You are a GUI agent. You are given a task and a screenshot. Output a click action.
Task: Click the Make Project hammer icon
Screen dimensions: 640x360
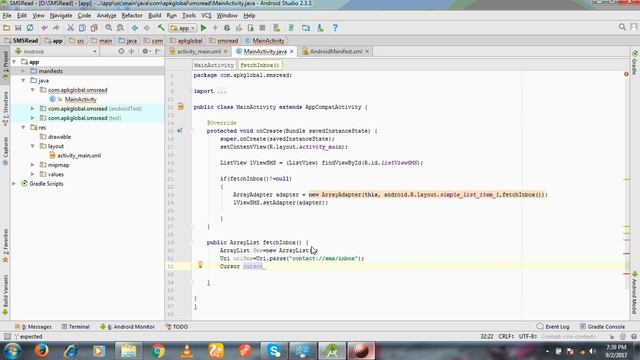pyautogui.click(x=161, y=28)
